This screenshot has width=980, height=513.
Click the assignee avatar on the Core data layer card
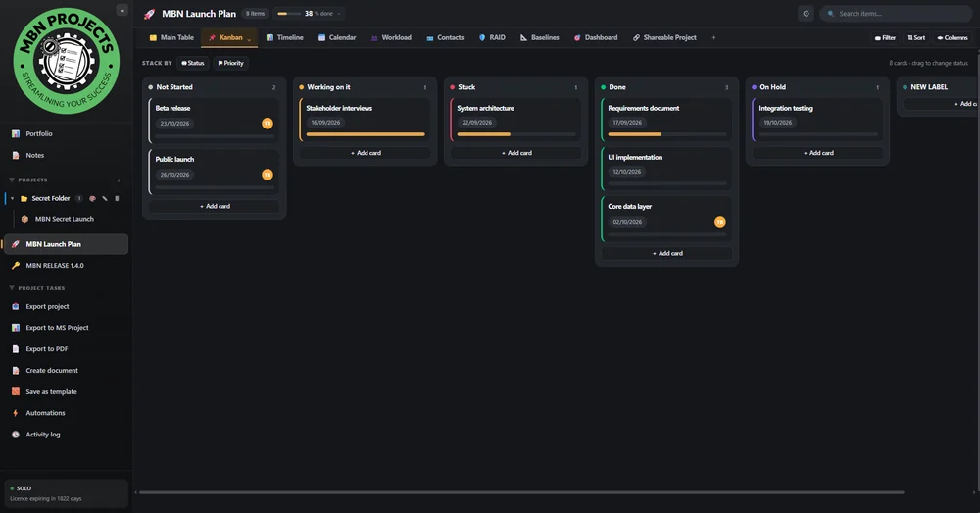[720, 222]
